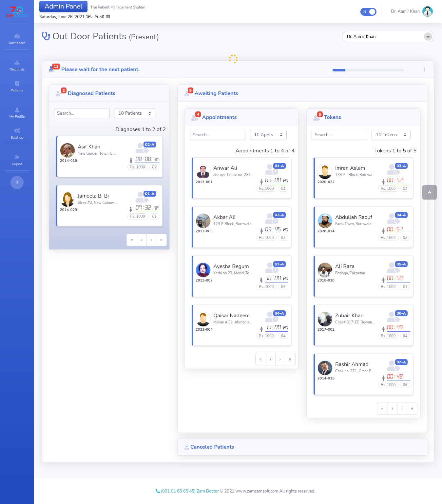Click the scroll-to-top arrow button
442x504 pixels.
coord(430,192)
